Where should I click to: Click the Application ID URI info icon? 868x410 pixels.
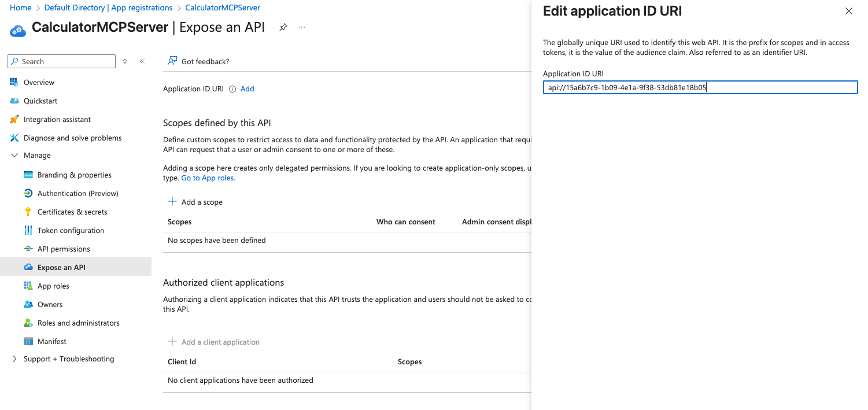232,89
